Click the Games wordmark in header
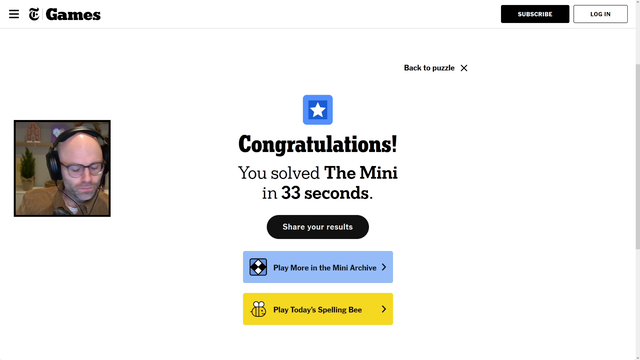 pyautogui.click(x=73, y=14)
